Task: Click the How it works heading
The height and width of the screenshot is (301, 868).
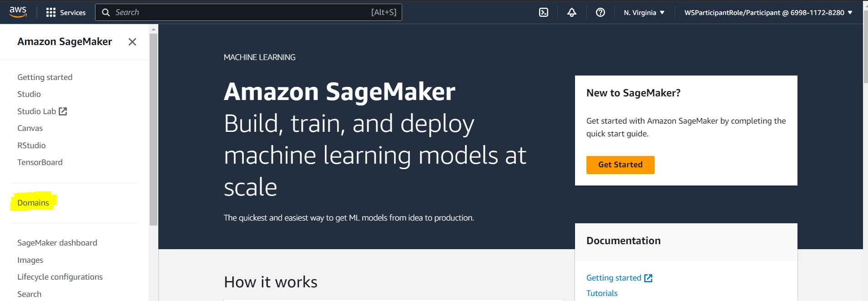Action: (271, 282)
